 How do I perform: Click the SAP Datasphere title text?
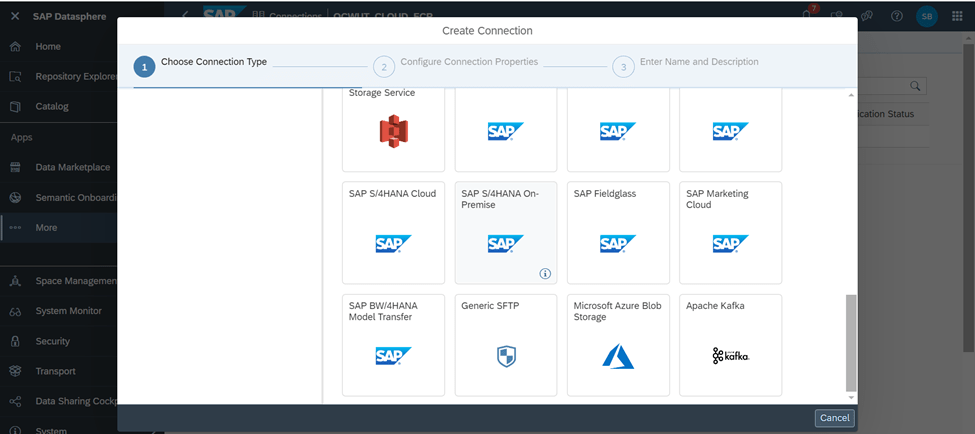[70, 16]
